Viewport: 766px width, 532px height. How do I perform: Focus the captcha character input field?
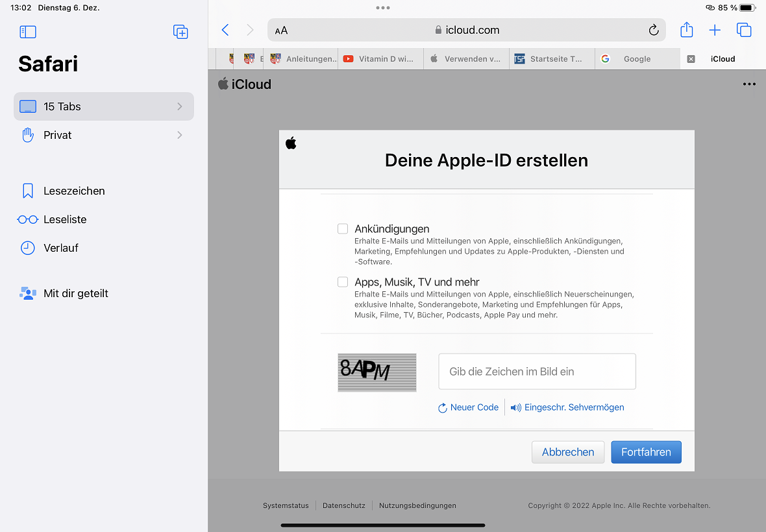click(x=537, y=371)
